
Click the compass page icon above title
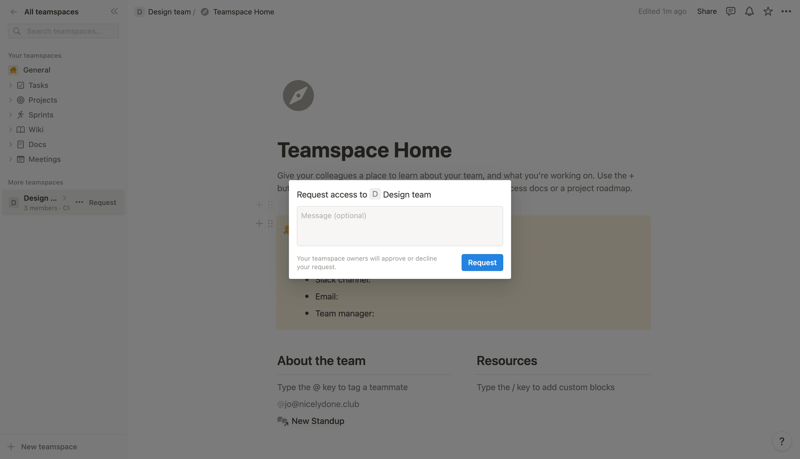298,95
